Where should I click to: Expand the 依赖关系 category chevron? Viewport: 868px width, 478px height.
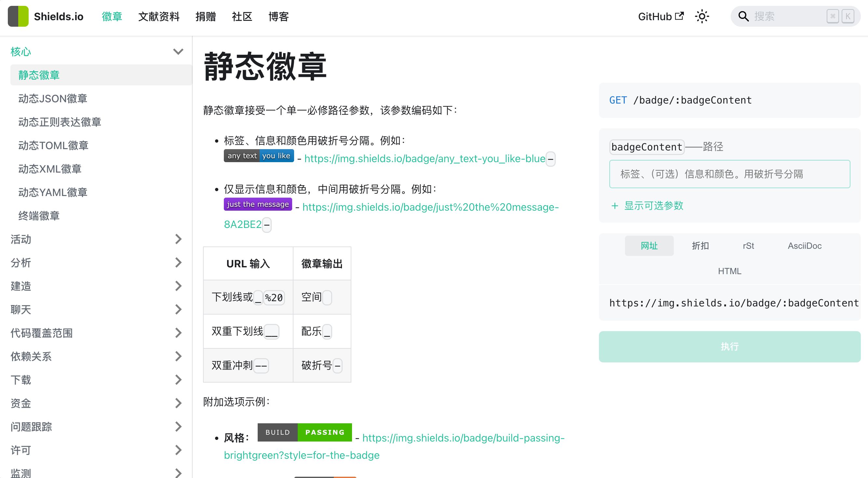click(x=178, y=356)
